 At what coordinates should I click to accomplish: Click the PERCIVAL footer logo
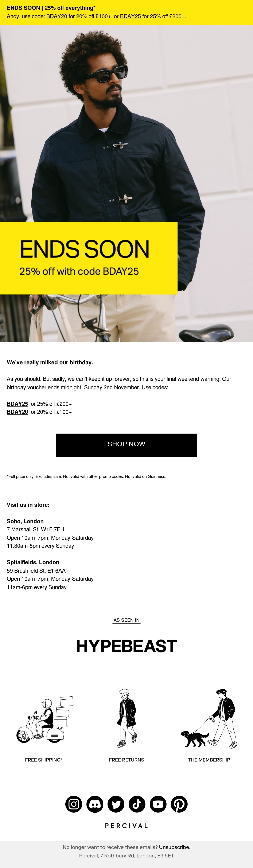coord(126,826)
